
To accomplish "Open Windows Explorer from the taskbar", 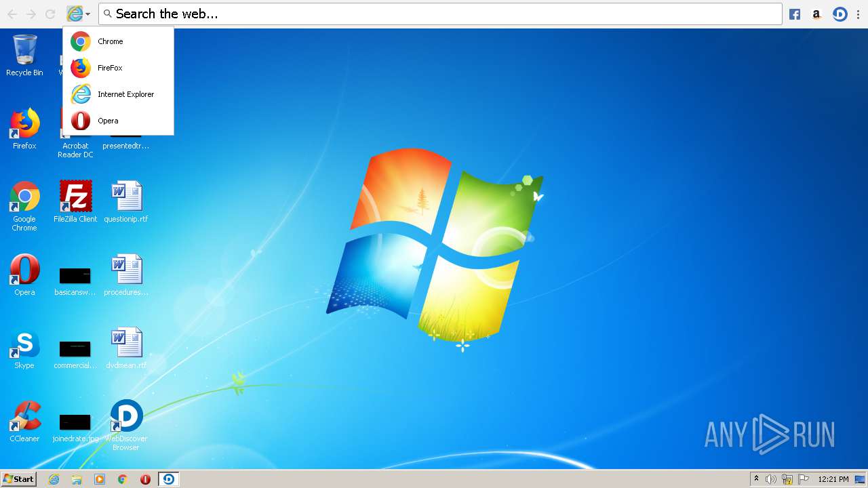I will point(77,479).
